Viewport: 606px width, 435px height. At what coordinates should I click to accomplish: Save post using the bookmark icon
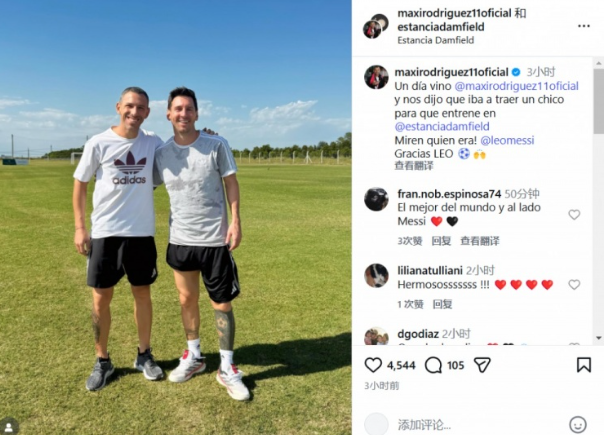coord(584,365)
